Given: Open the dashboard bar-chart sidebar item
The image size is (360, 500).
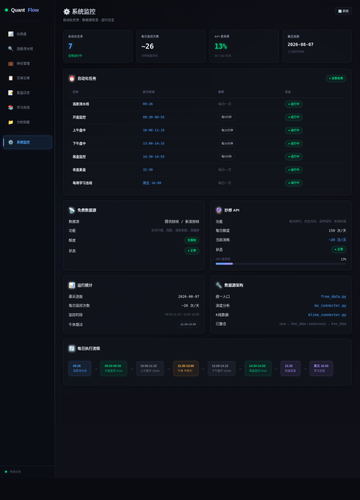Looking at the screenshot, I should pos(27,34).
